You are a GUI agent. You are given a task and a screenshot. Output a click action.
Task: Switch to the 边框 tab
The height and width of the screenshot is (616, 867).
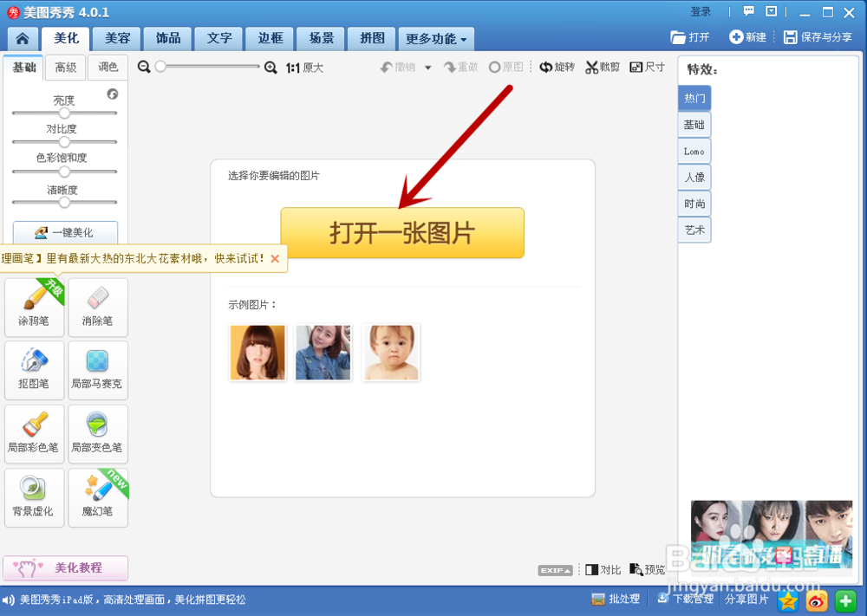pos(270,38)
